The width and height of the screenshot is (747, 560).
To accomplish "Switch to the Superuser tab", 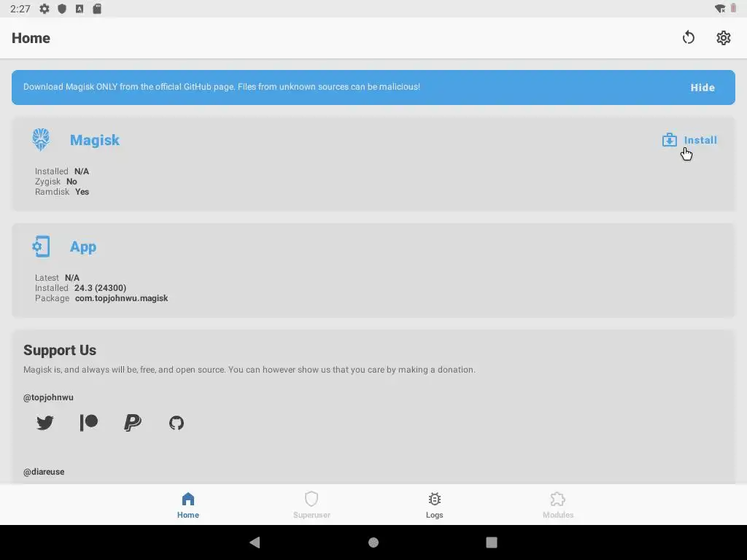I will pyautogui.click(x=311, y=505).
